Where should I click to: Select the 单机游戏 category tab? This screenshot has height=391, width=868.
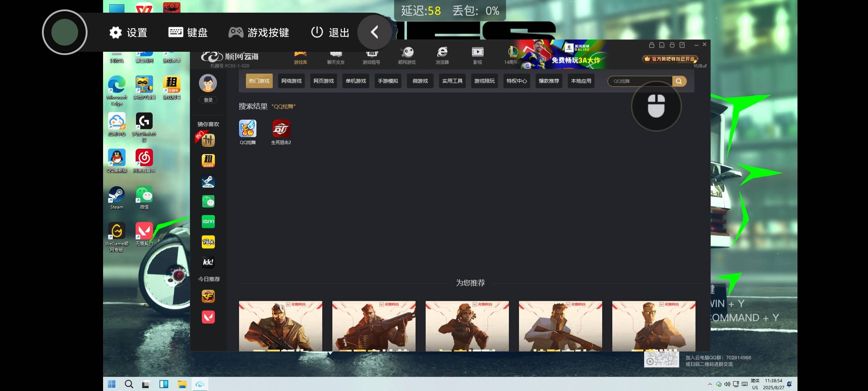pos(356,81)
